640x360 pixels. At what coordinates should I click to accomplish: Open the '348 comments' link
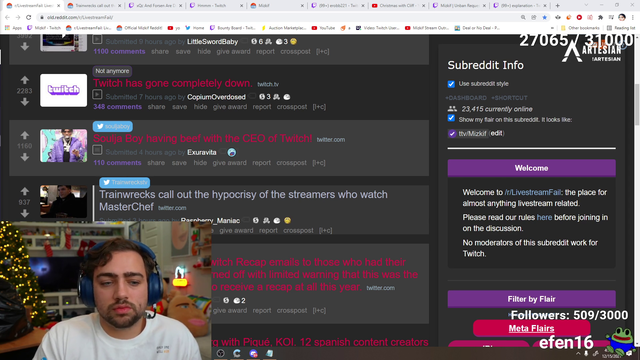118,107
